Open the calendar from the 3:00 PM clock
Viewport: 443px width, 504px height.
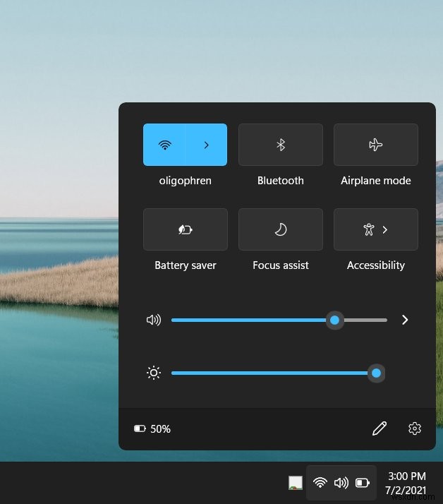(406, 483)
